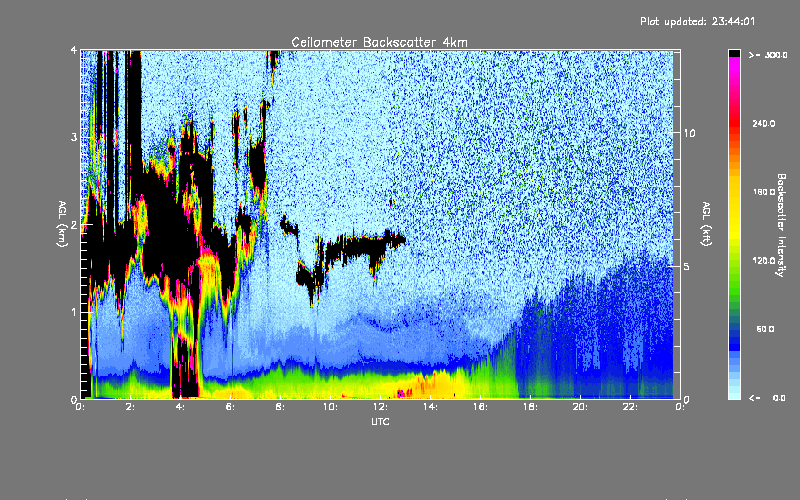Image resolution: width=800 pixels, height=500 pixels.
Task: Click the left 'AGL (km)' axis label
Action: (x=63, y=224)
